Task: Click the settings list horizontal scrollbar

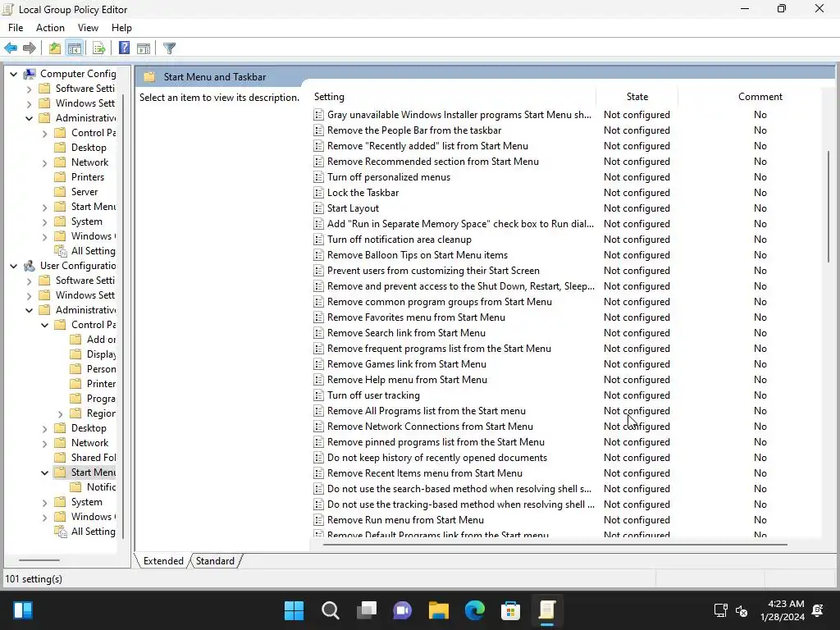Action: point(555,545)
